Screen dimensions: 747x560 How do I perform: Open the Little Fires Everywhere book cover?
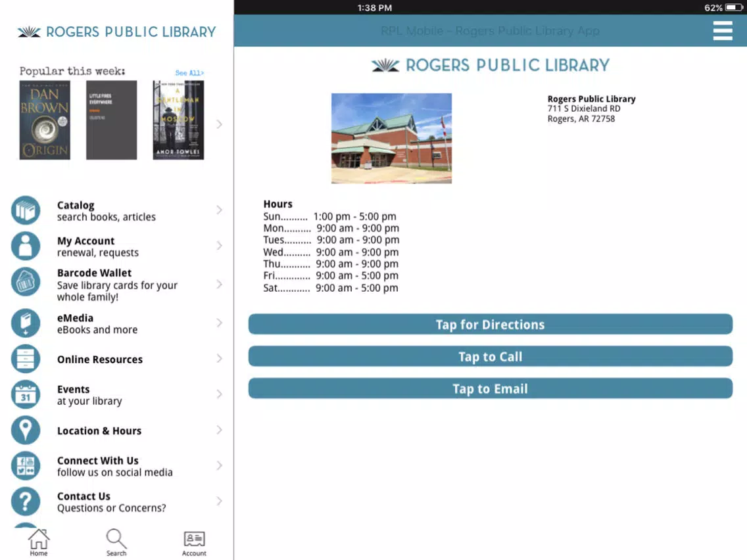[112, 120]
